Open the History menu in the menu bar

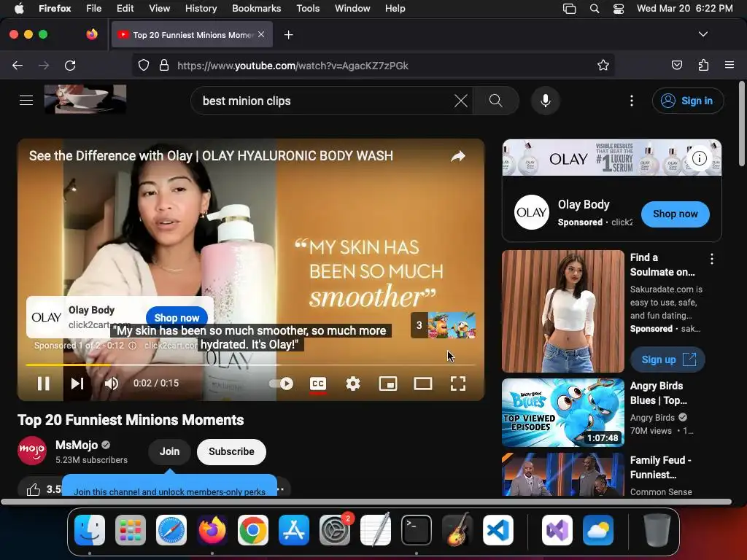[x=201, y=8]
